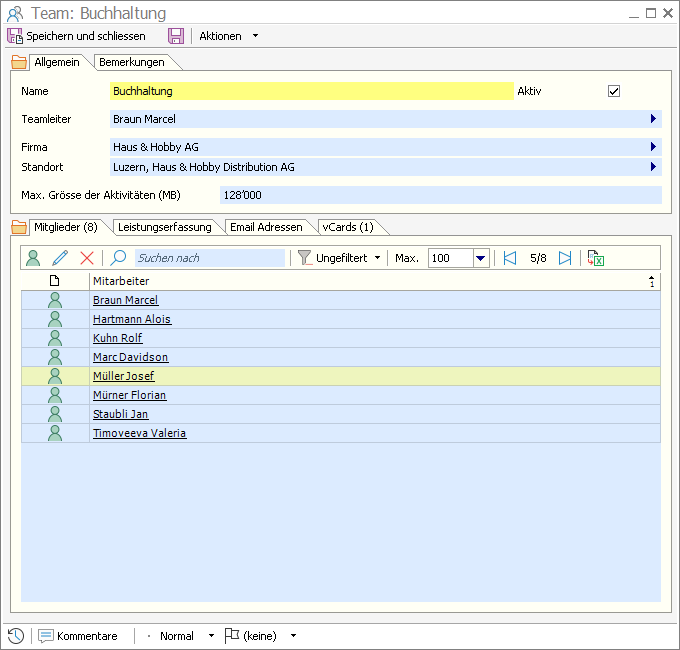680x650 pixels.
Task: Add a new member via person icon
Action: point(33,258)
